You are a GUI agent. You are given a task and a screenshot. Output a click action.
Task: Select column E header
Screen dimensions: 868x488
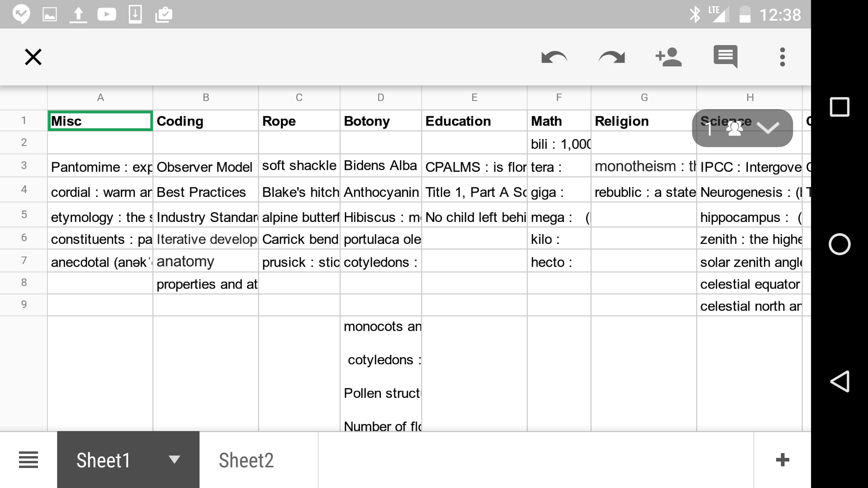coord(474,98)
